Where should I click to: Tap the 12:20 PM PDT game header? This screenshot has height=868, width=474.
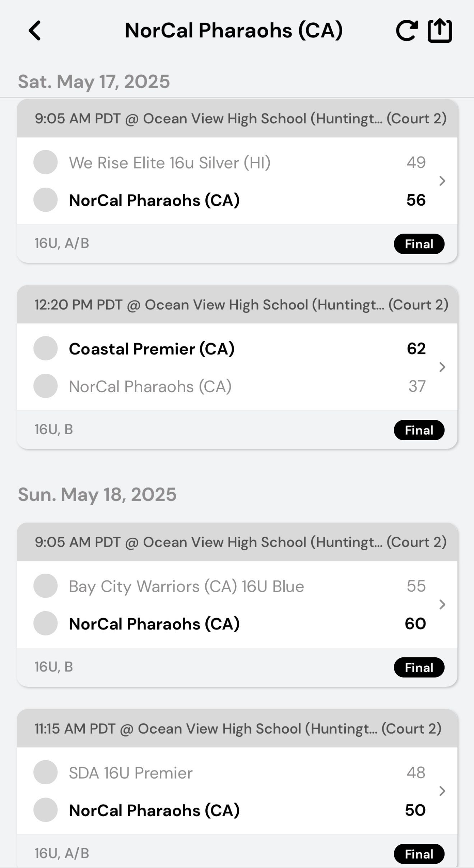237,305
